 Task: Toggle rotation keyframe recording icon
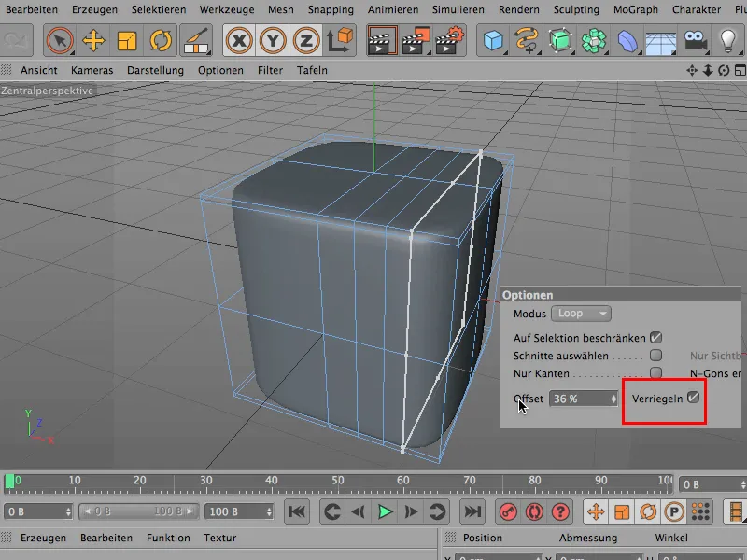[648, 511]
